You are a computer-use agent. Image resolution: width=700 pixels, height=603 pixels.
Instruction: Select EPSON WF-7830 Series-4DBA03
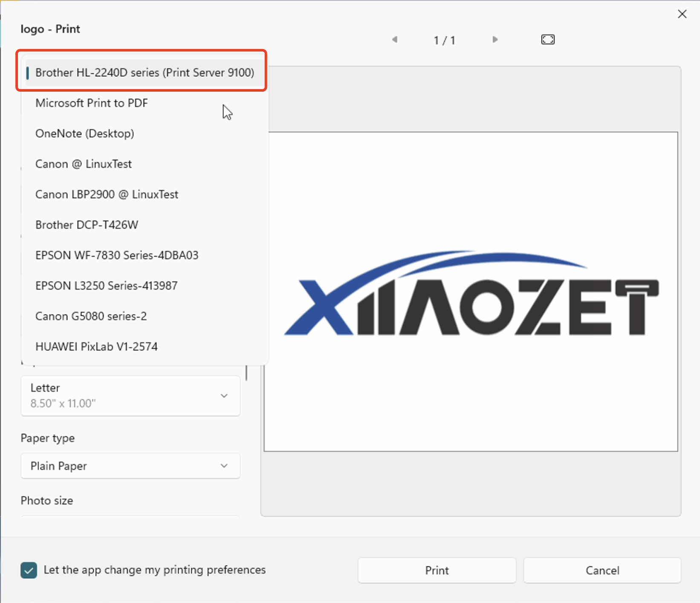[x=116, y=255]
